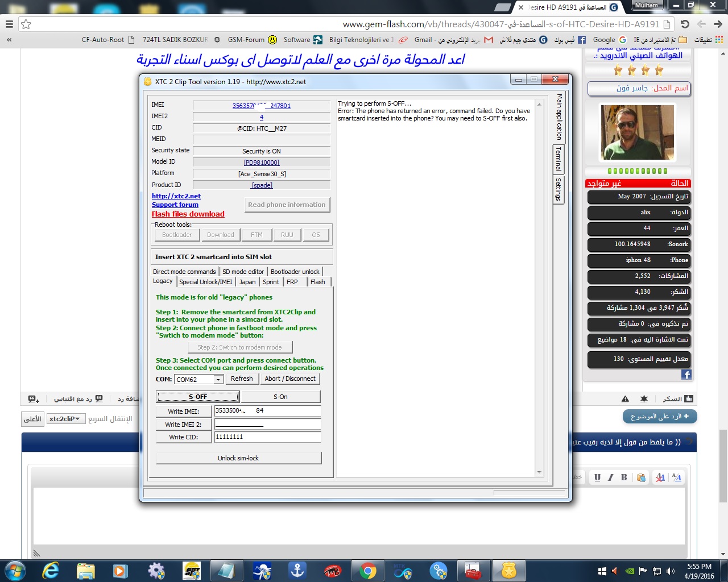Click the Abort / Disconnect button

(x=290, y=379)
